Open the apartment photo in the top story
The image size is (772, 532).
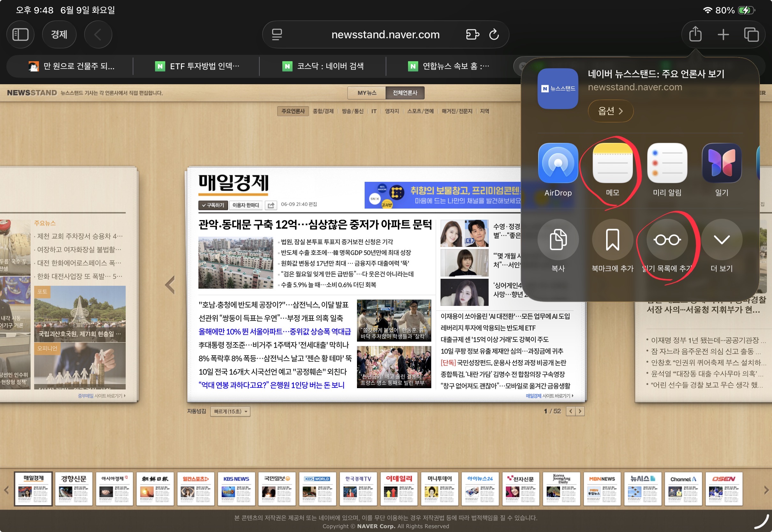(x=236, y=263)
